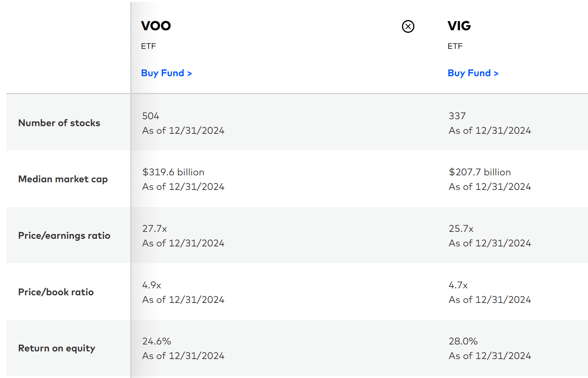Screen dimensions: 588x378
Task: Select the Median market cap row label
Action: click(63, 179)
